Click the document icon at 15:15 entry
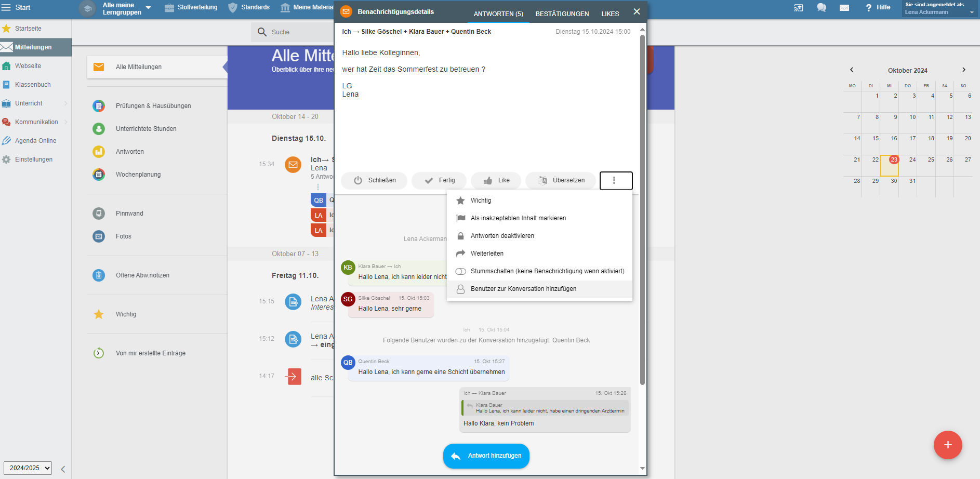This screenshot has height=479, width=980. coord(293,301)
